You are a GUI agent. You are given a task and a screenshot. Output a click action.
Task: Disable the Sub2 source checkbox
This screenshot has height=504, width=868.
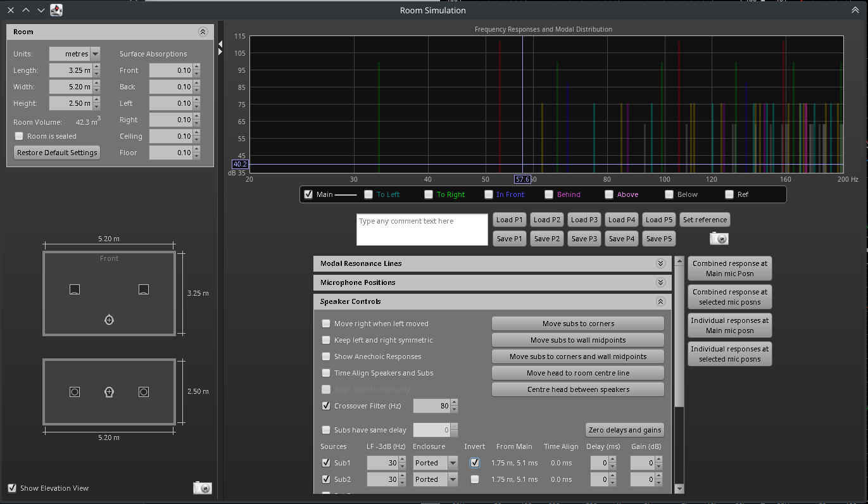click(x=326, y=479)
